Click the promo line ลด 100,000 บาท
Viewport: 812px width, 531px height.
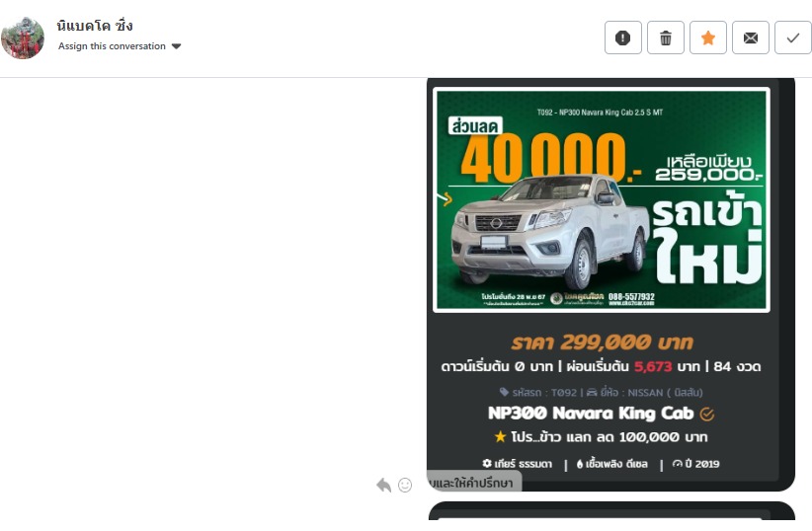[652, 437]
